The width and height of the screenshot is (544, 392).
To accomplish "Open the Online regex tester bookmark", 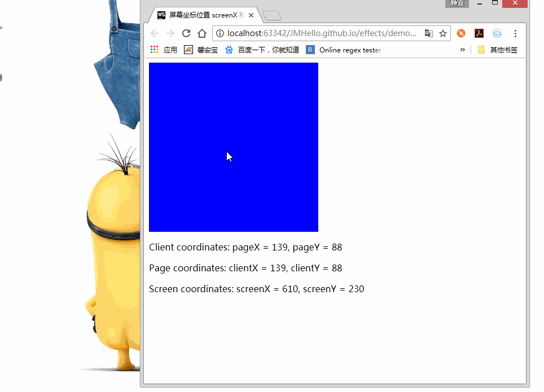I will tap(344, 50).
